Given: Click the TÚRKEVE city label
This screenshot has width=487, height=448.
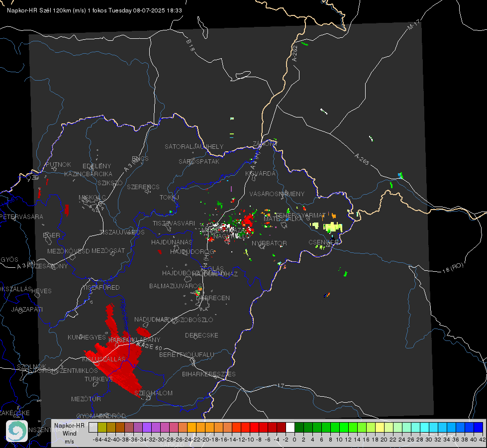Looking at the screenshot, I should pos(98,379).
